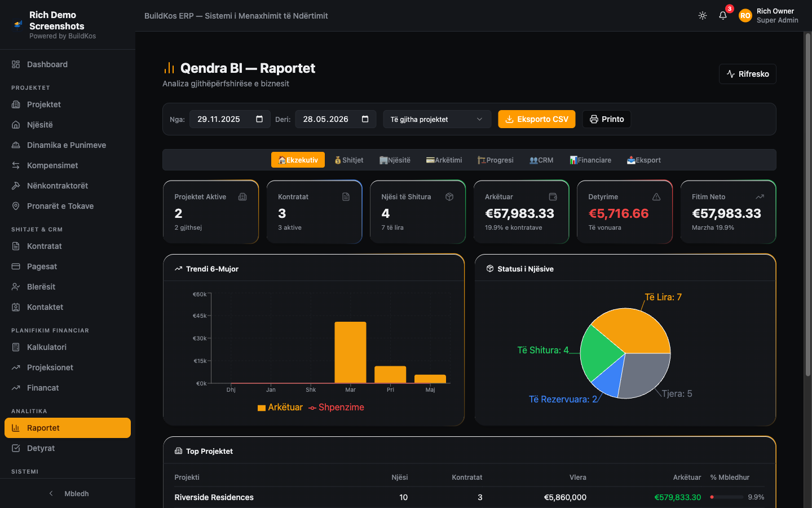Switch to the Shitjet tab

tap(348, 160)
